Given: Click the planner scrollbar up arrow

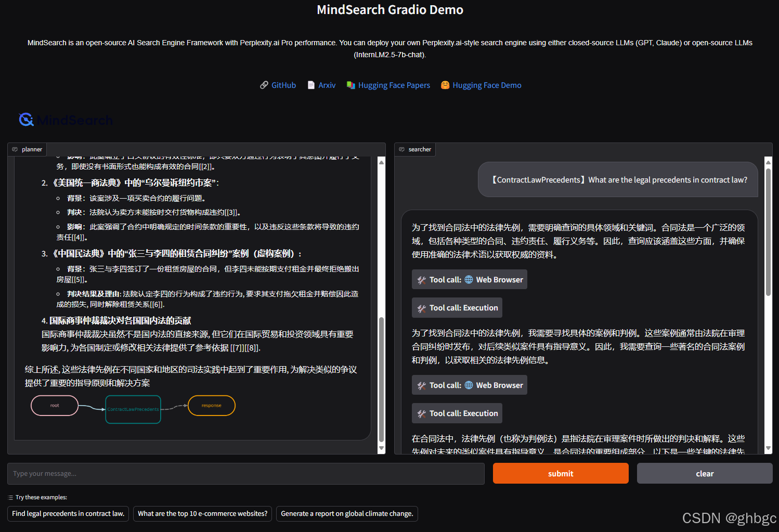Looking at the screenshot, I should [x=381, y=162].
